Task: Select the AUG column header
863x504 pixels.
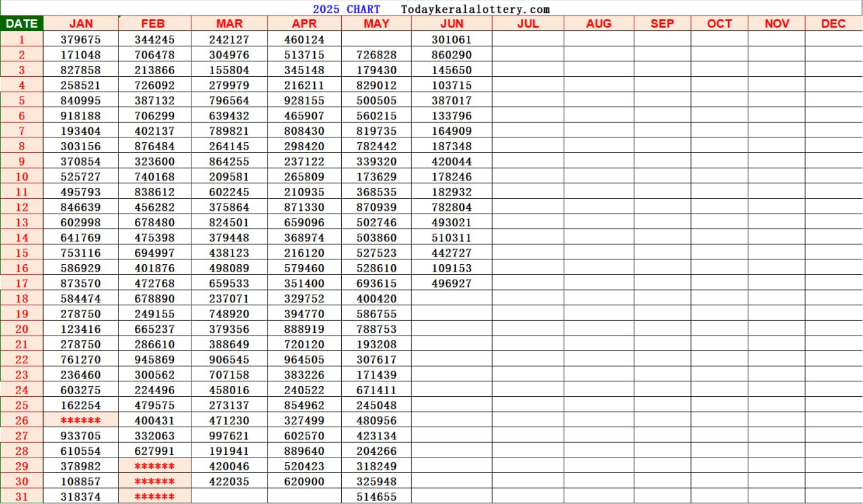Action: (599, 24)
